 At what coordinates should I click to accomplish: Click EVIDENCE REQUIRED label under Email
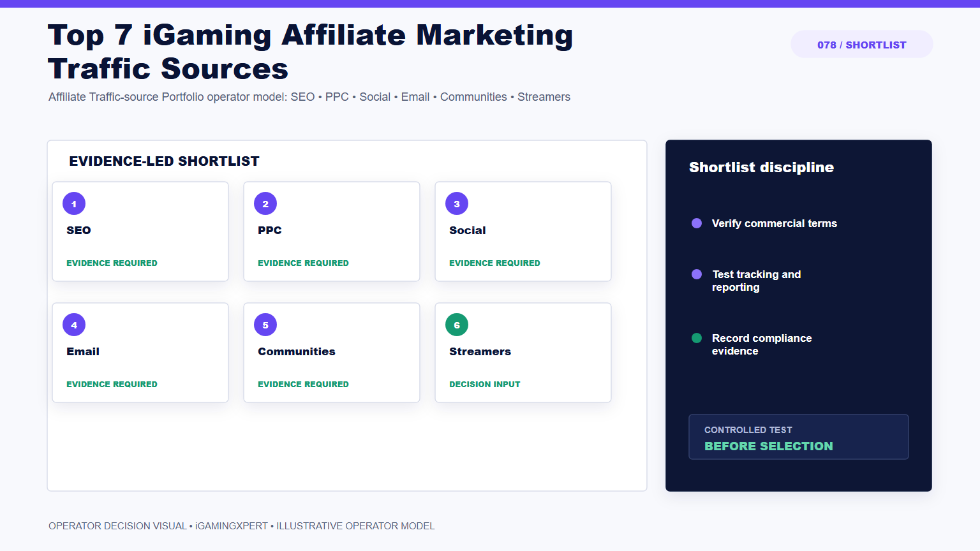pos(112,384)
